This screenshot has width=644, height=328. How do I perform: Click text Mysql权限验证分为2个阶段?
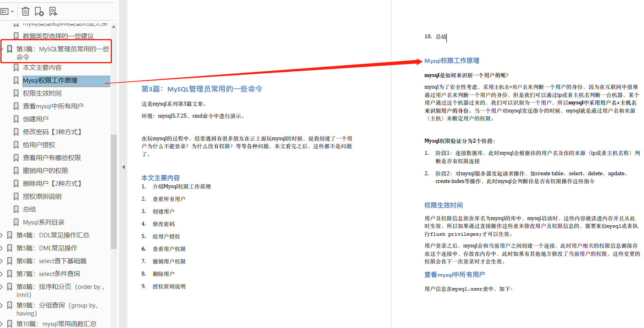tap(460, 141)
